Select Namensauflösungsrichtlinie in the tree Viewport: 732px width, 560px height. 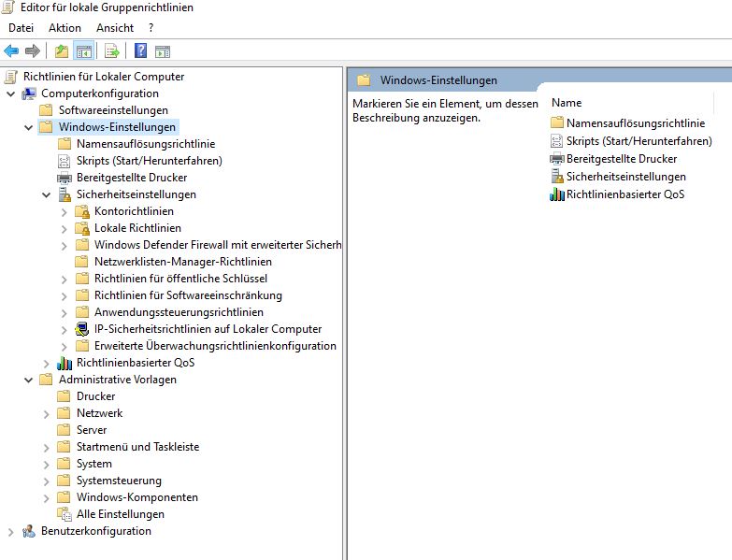[146, 144]
